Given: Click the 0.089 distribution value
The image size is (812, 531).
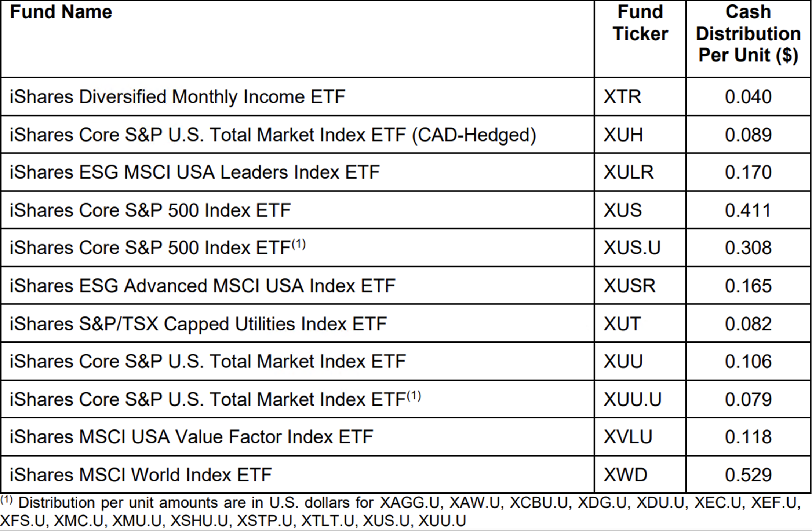Looking at the screenshot, I should pyautogui.click(x=748, y=135).
